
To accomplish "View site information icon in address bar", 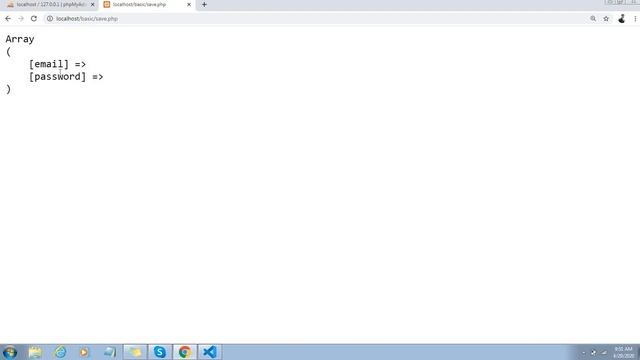I will 50,18.
